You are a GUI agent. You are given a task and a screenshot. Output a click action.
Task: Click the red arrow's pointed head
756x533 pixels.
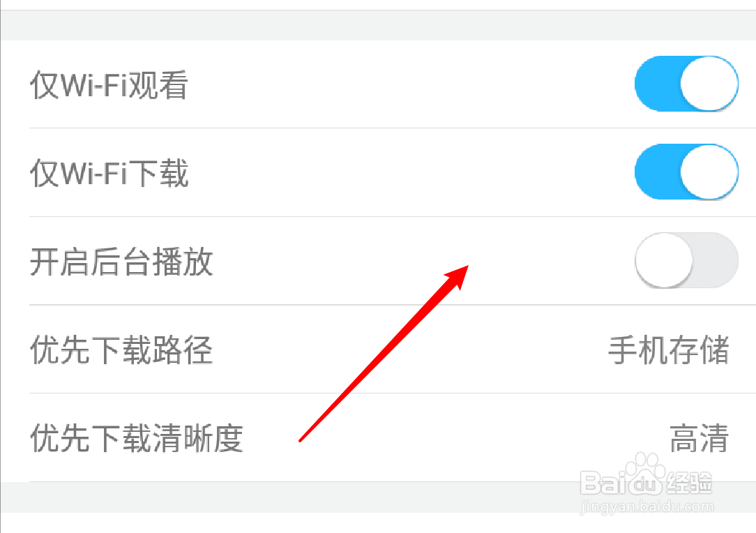pos(458,276)
